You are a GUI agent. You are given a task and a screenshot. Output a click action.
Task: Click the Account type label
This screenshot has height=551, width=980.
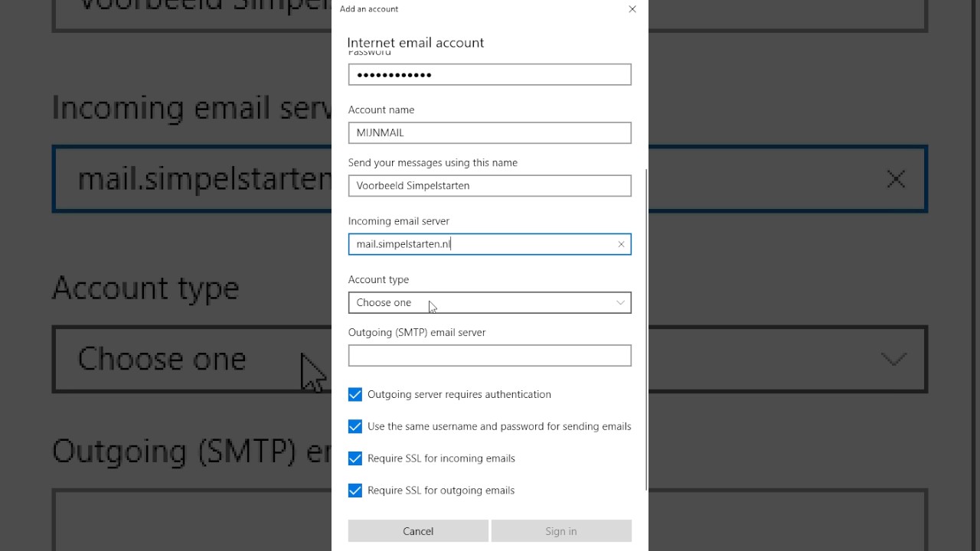coord(378,279)
